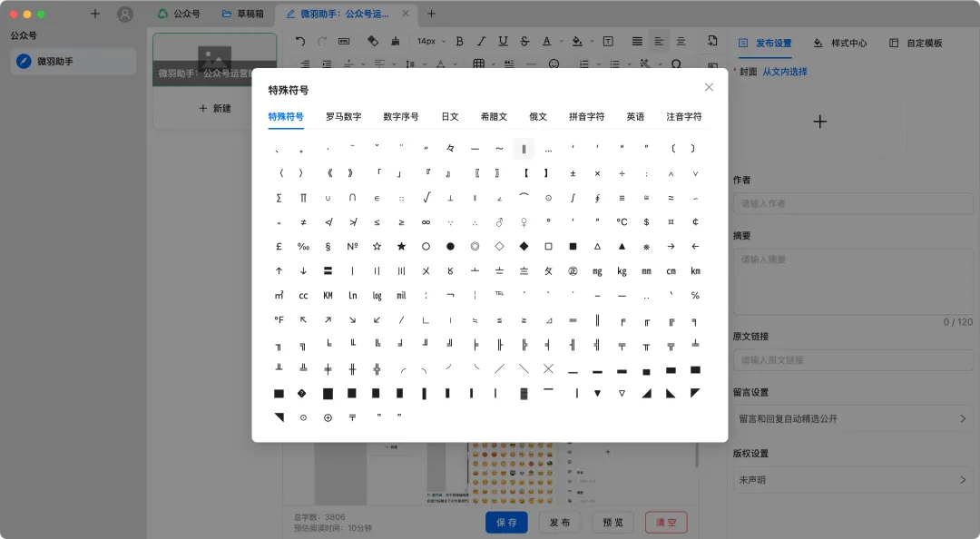This screenshot has height=539, width=980.
Task: Undo in the editor toolbar
Action: 300,41
